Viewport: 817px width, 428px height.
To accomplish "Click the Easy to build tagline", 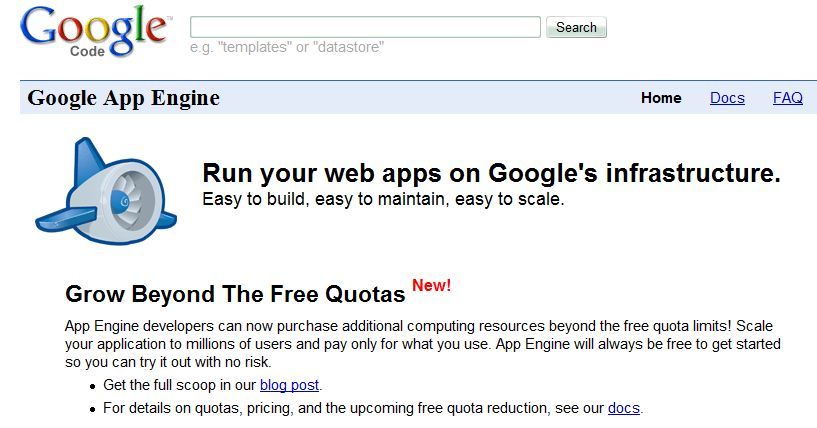I will [383, 199].
